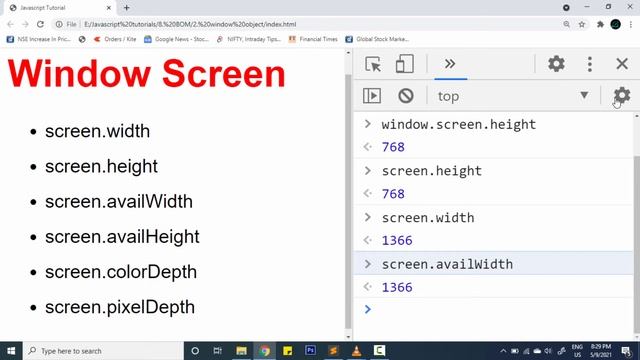
Task: Select screen.height console entry
Action: [431, 171]
